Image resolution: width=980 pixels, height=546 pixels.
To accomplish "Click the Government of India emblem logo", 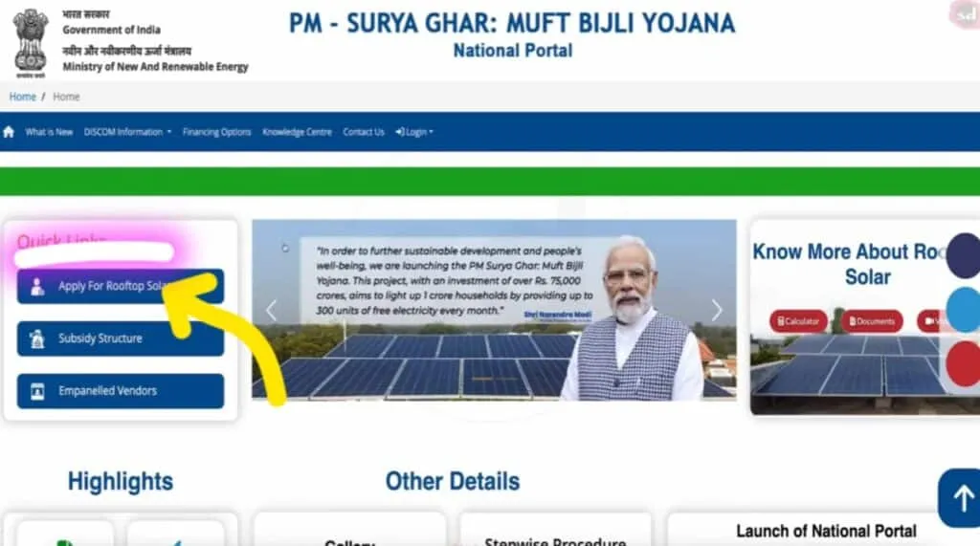I will click(31, 43).
